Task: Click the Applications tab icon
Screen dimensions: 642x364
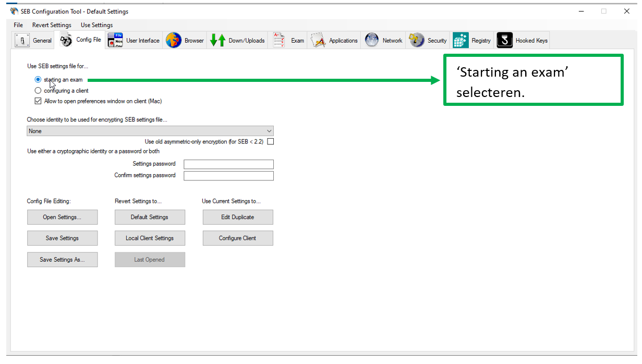Action: point(318,40)
